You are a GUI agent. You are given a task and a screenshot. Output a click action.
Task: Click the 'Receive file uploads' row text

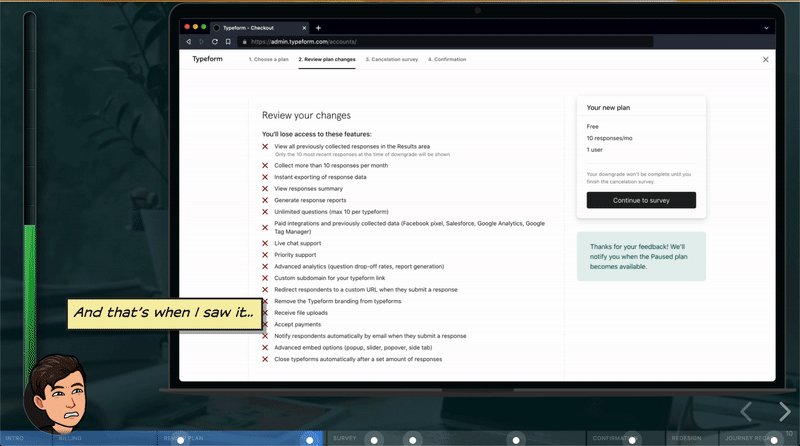301,313
